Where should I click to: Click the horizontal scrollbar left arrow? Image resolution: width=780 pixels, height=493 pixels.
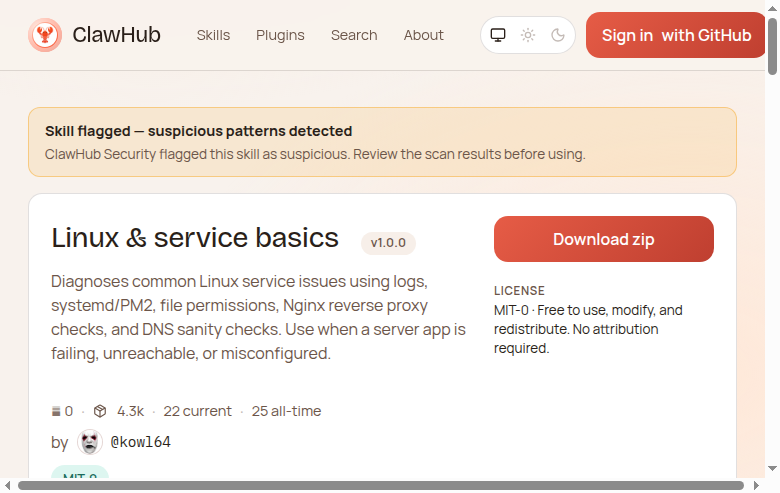[8, 486]
